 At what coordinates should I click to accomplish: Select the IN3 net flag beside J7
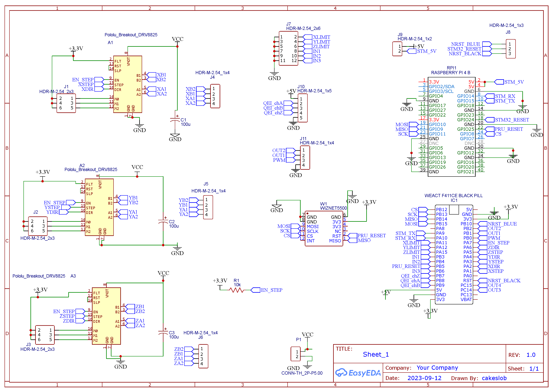312,61
